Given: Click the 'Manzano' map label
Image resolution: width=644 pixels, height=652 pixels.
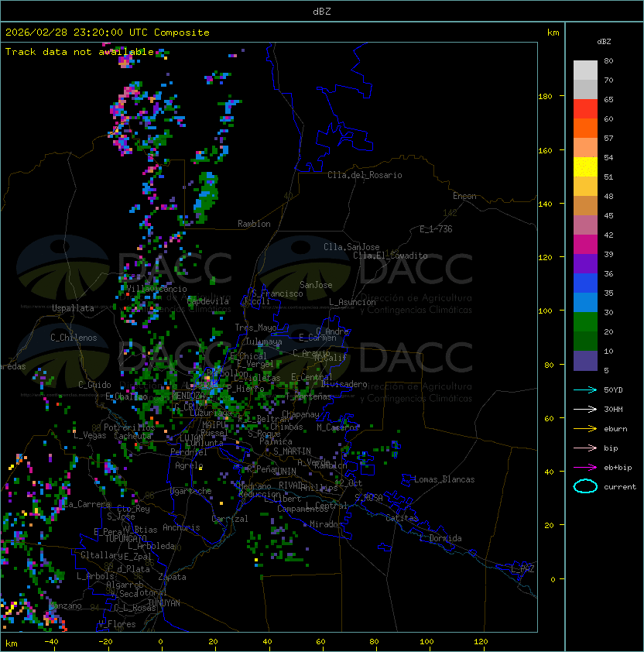Looking at the screenshot, I should [x=66, y=606].
